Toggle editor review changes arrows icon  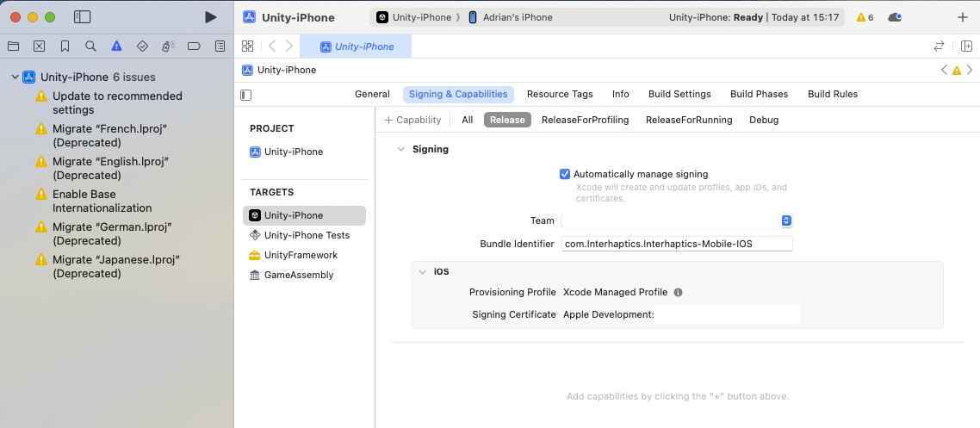pyautogui.click(x=939, y=46)
